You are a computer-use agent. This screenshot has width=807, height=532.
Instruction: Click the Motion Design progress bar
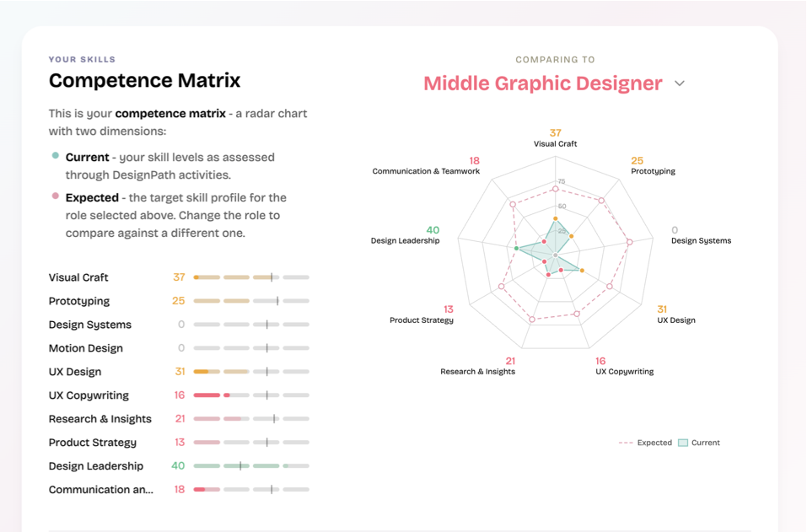[x=251, y=348]
